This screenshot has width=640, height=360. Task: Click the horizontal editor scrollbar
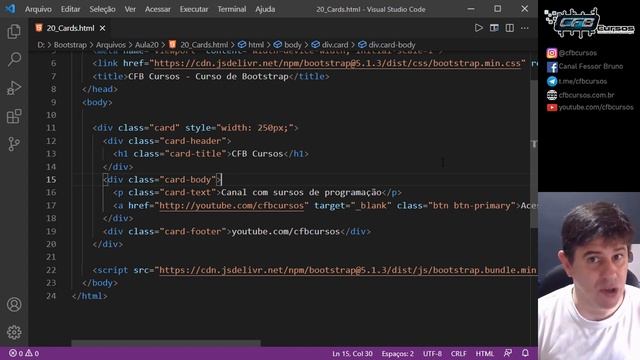[166, 343]
